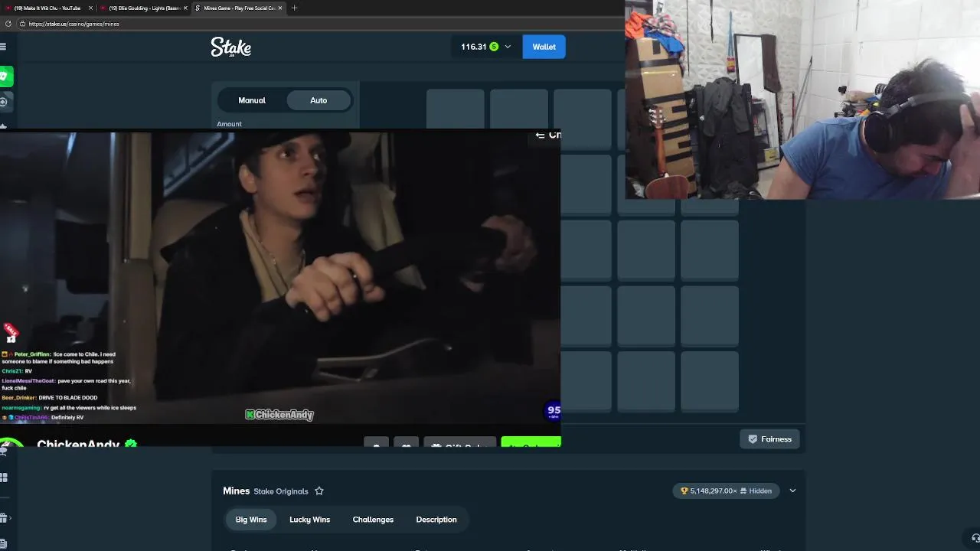This screenshot has width=980, height=551.
Task: Click LionelMessiTheGoat's chat message
Action: (x=67, y=384)
